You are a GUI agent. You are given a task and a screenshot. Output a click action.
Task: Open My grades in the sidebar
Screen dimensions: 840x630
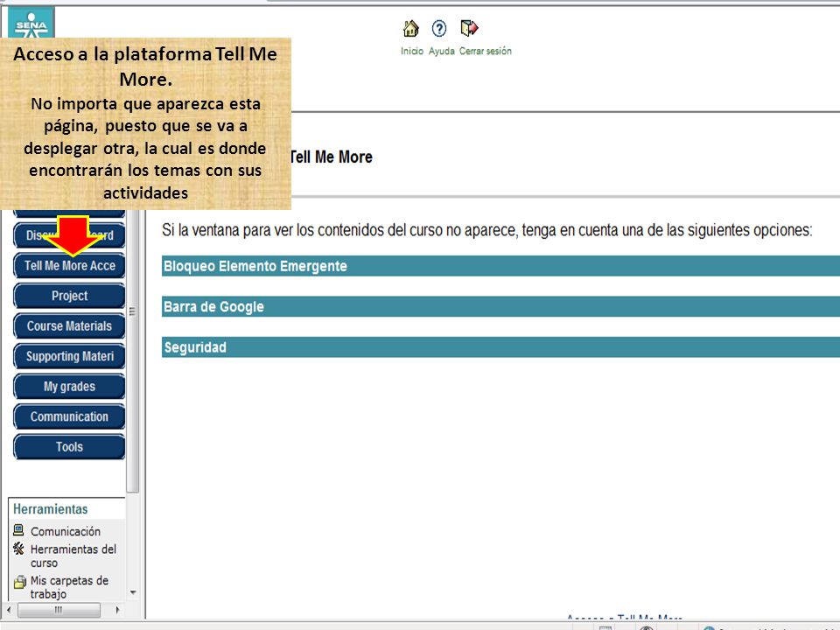point(69,387)
